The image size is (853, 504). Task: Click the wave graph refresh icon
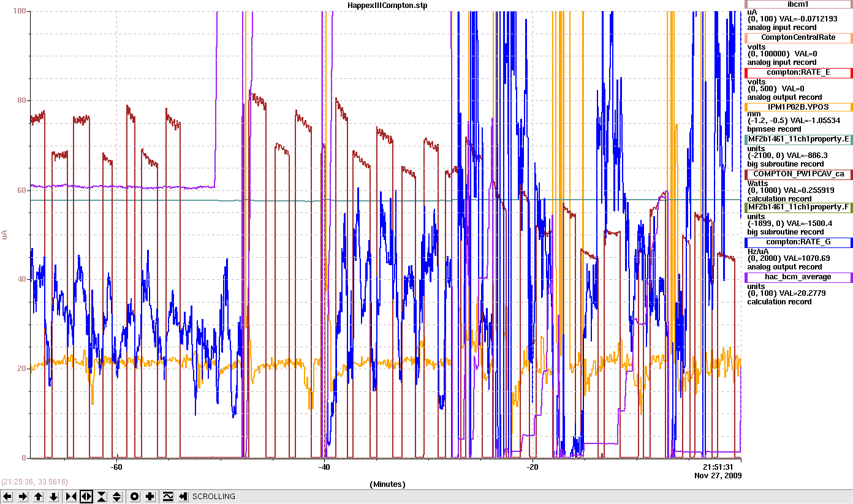coord(168,497)
